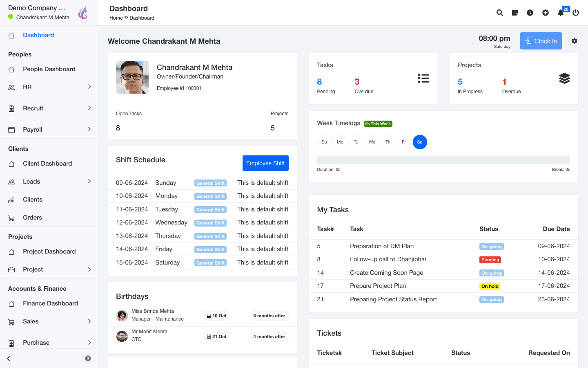Open Finance Dashboard from the sidebar
588x368 pixels.
50,303
